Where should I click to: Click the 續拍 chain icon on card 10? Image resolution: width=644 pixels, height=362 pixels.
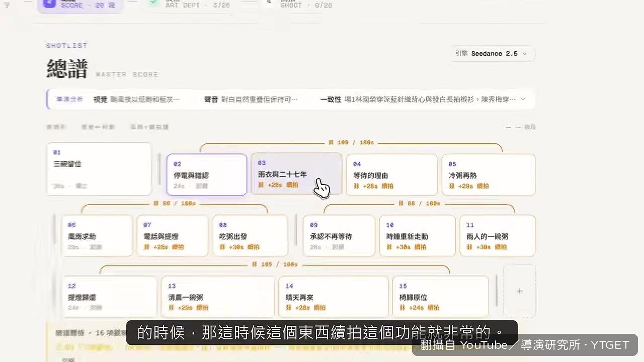[x=389, y=247]
